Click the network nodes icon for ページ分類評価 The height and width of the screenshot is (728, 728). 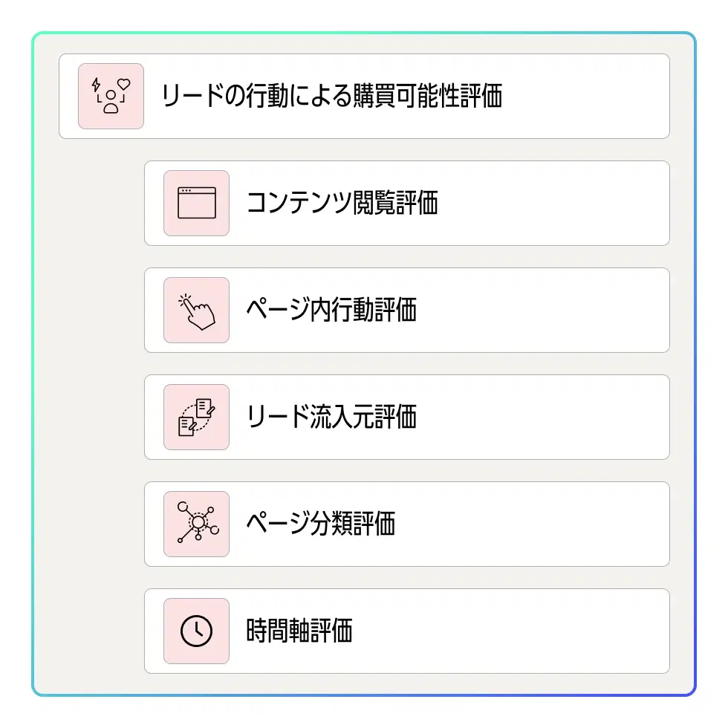click(196, 524)
